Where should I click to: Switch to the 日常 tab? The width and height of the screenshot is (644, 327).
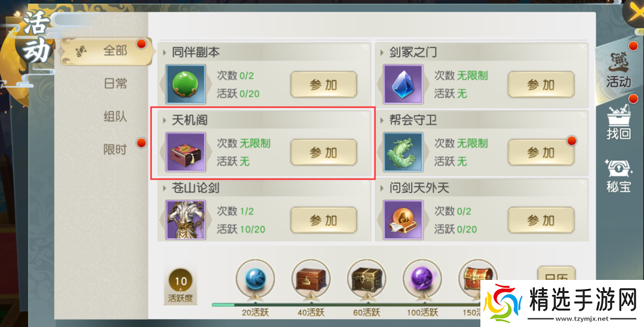click(x=115, y=84)
